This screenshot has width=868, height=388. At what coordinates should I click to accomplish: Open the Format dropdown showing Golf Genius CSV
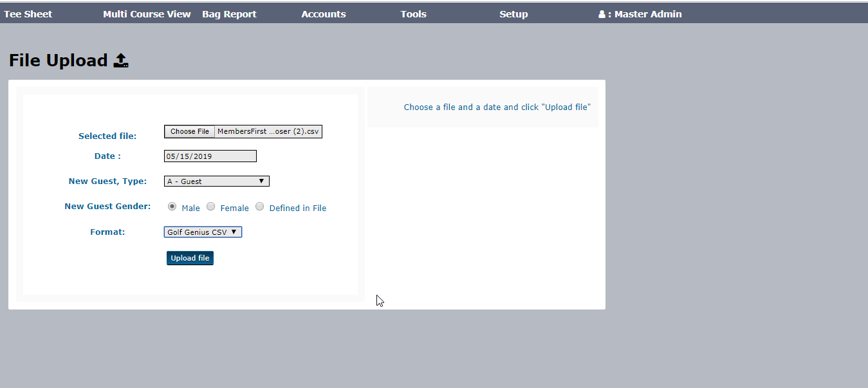203,232
